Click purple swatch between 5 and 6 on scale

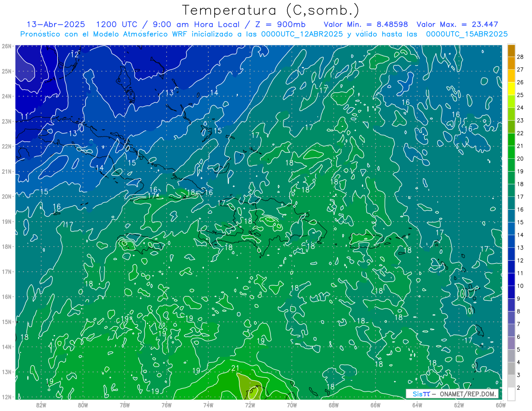point(511,343)
